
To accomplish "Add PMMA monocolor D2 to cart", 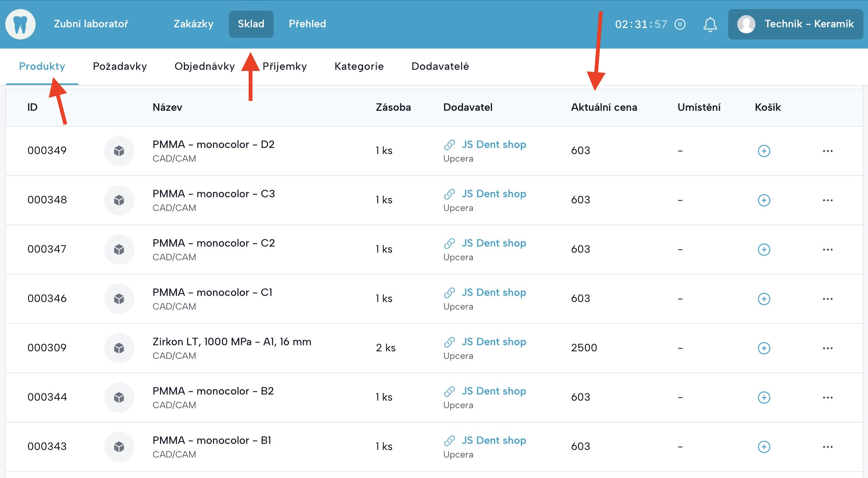I will pyautogui.click(x=764, y=151).
